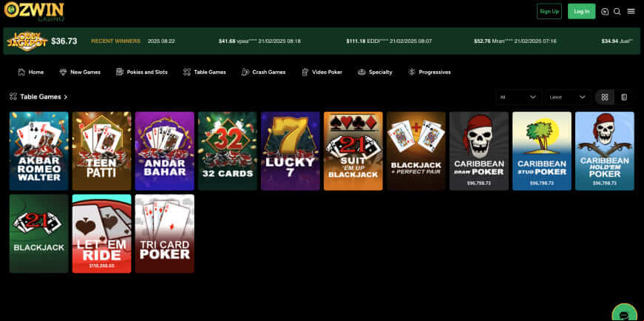Open the Latest sort dropdown
644x321 pixels.
coord(568,98)
